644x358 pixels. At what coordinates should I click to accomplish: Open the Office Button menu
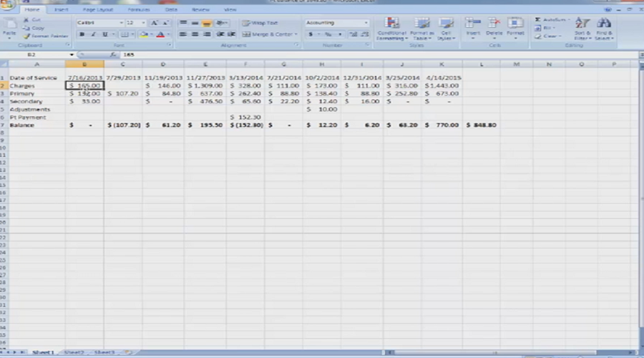tap(6, 4)
